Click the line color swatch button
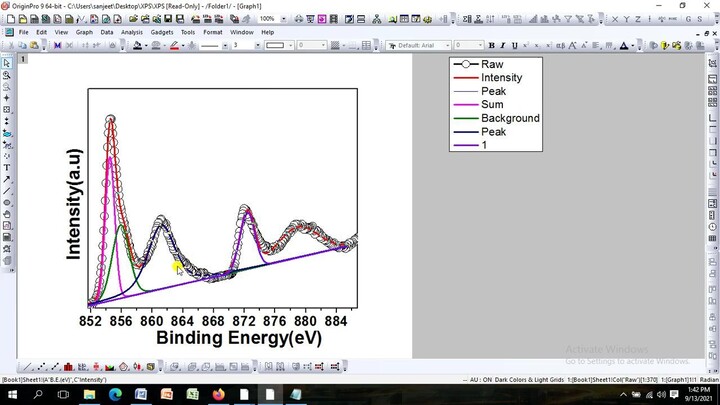720x405 pixels. (x=175, y=45)
